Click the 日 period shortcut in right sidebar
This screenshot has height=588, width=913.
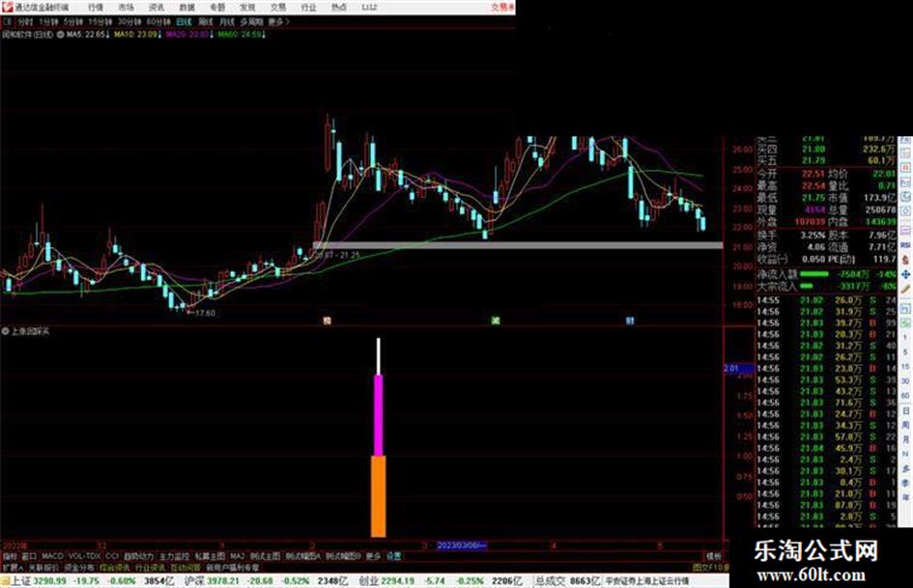tap(906, 411)
